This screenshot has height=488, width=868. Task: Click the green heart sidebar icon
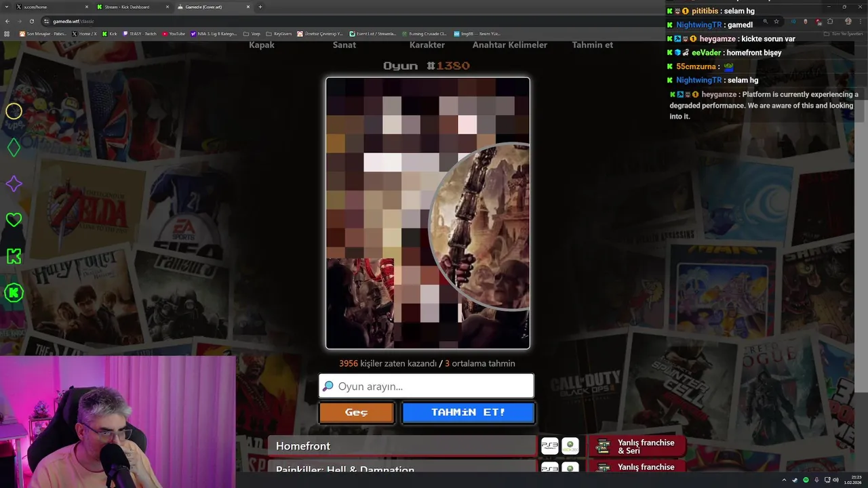click(x=14, y=220)
